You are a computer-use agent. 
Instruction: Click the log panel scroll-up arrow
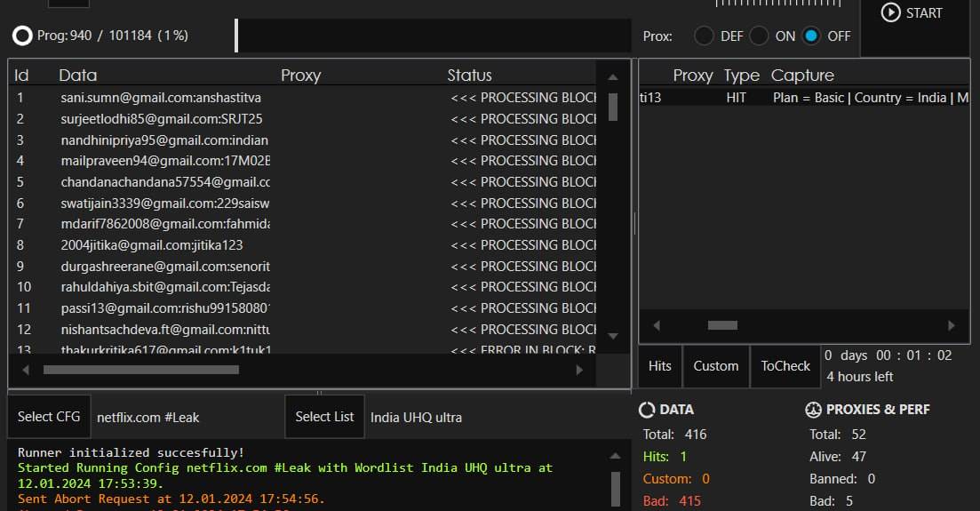point(615,456)
